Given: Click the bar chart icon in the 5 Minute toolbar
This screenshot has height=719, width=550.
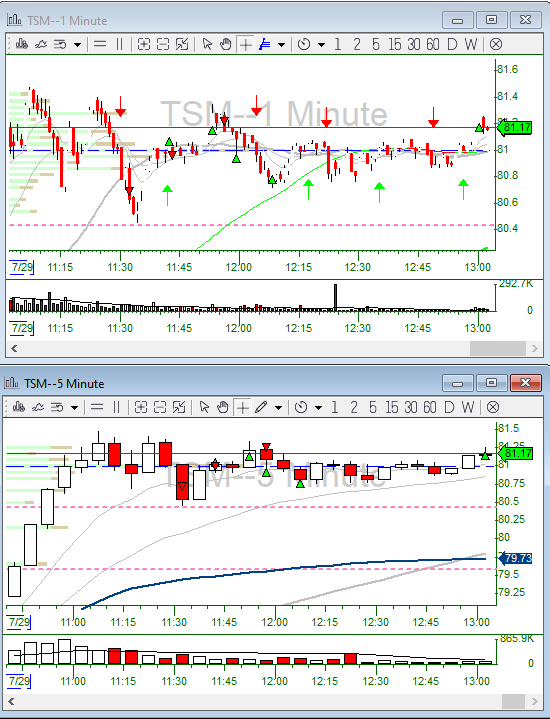Looking at the screenshot, I should [x=18, y=407].
